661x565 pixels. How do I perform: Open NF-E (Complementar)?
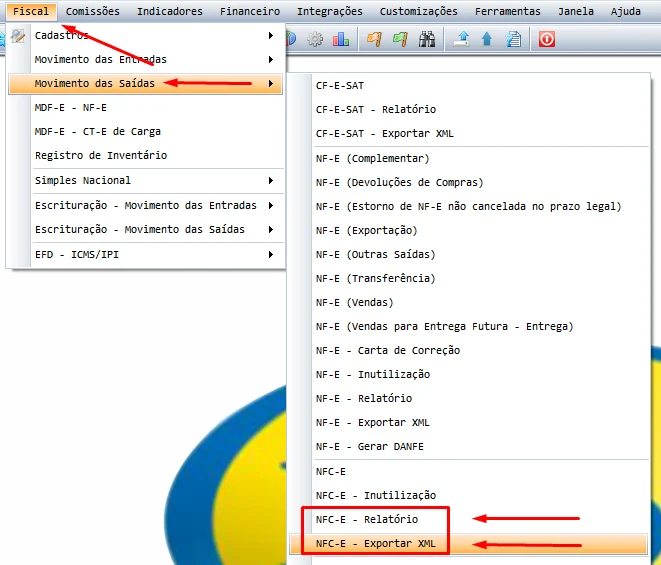click(x=469, y=159)
